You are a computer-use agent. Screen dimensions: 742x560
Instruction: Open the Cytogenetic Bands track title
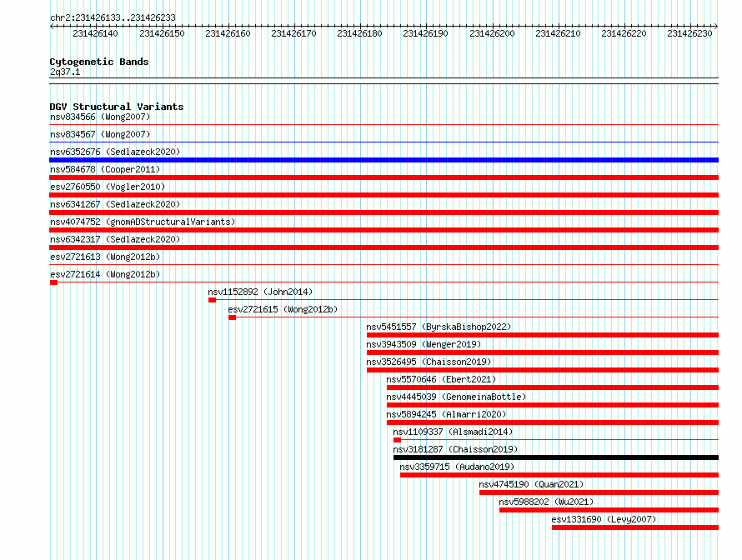click(x=99, y=62)
